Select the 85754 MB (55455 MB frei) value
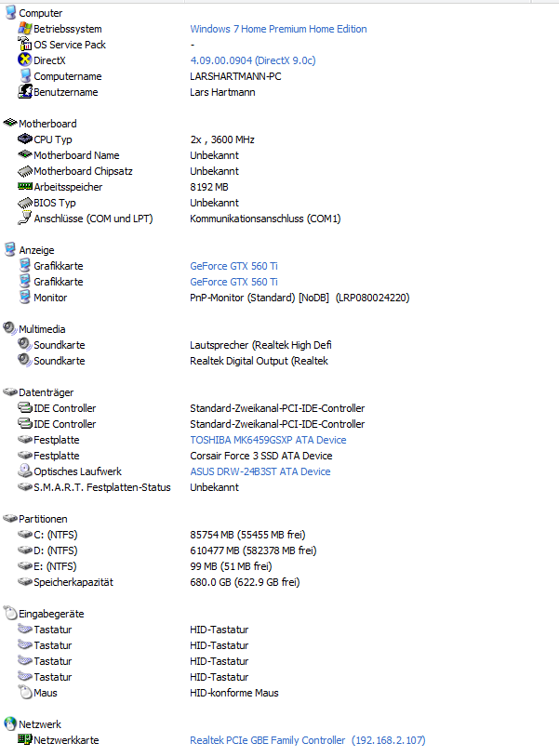The width and height of the screenshot is (559, 756). [247, 535]
